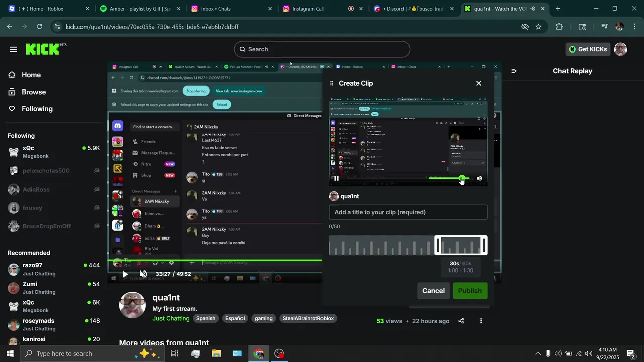Open the Just Chatting category link
Screen dimensions: 644x362
(x=171, y=318)
